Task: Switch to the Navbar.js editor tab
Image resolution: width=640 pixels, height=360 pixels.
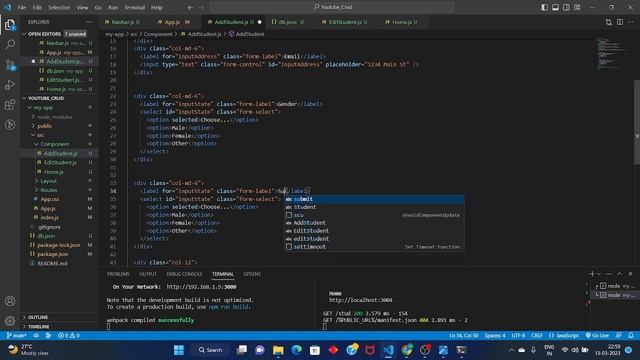Action: (122, 22)
